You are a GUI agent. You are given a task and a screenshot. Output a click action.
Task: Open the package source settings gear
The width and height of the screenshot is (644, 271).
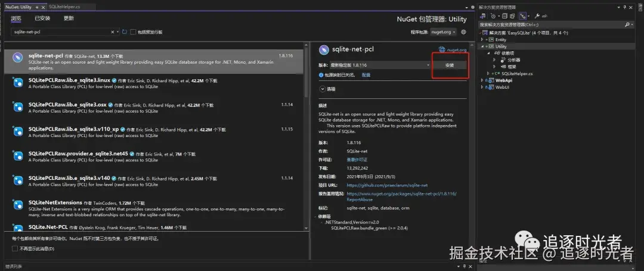(464, 32)
